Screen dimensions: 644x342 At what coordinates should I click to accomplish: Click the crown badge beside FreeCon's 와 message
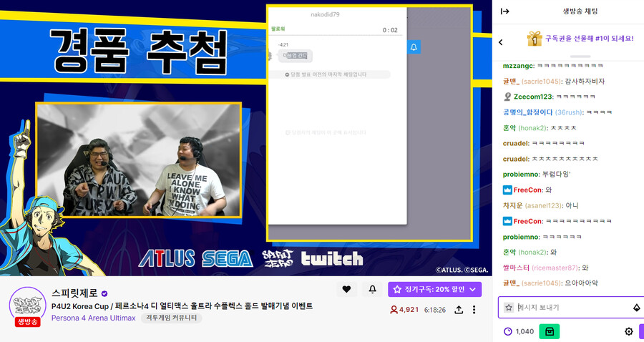(507, 190)
